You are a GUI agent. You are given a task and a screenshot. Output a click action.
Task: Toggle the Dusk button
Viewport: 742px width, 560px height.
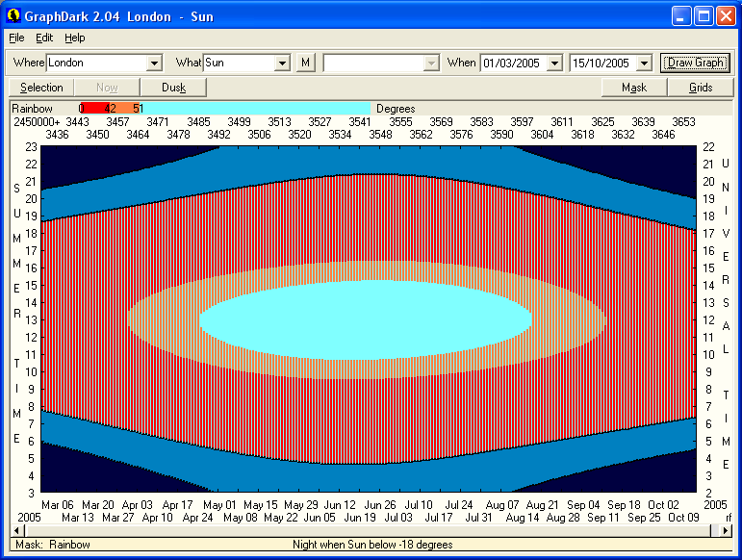[x=174, y=88]
